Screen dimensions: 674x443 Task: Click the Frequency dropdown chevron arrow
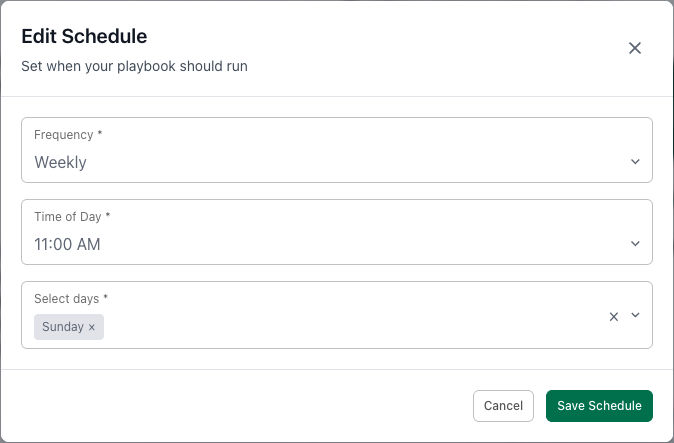(x=635, y=162)
